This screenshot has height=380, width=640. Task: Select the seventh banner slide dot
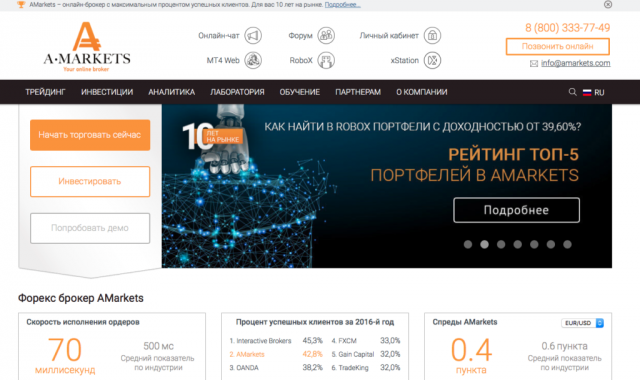click(x=567, y=244)
